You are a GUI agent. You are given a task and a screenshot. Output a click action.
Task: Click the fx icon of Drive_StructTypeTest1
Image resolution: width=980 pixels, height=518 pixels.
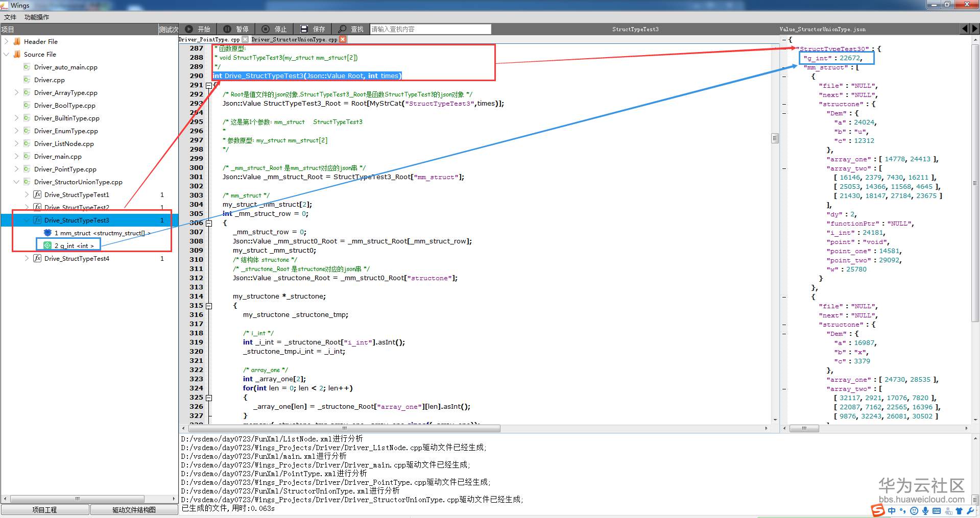(x=37, y=194)
